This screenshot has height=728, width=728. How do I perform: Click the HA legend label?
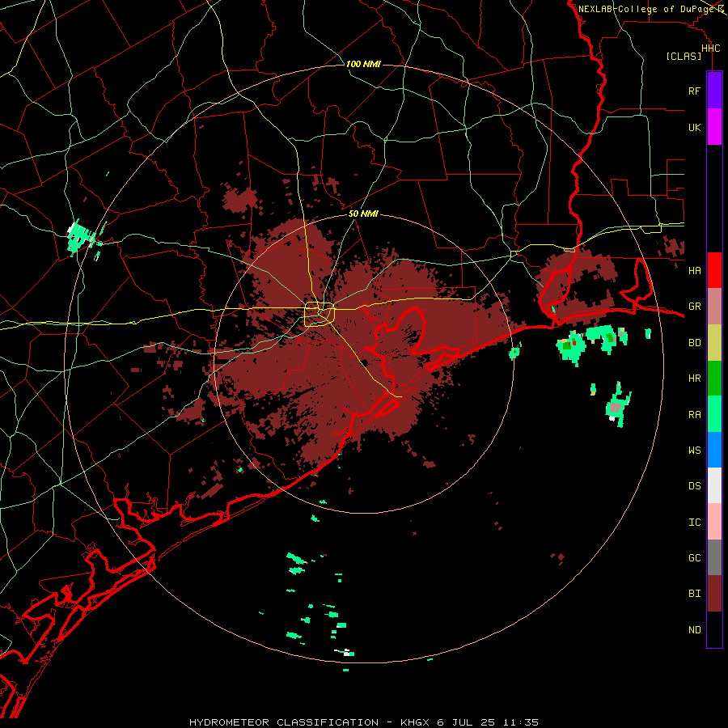(x=694, y=270)
